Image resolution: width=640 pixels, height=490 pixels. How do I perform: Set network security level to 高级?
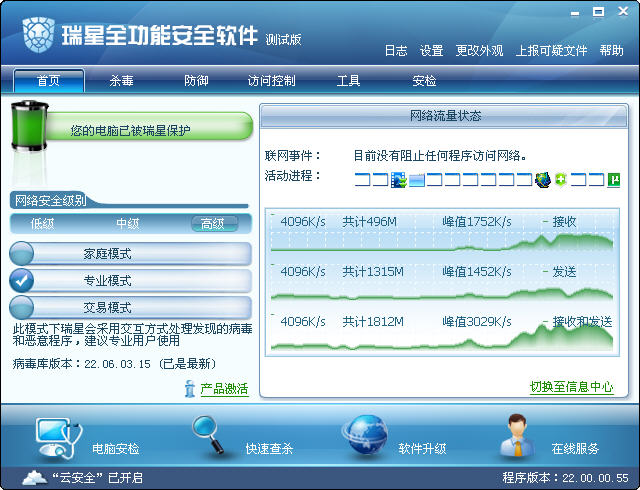pos(214,224)
